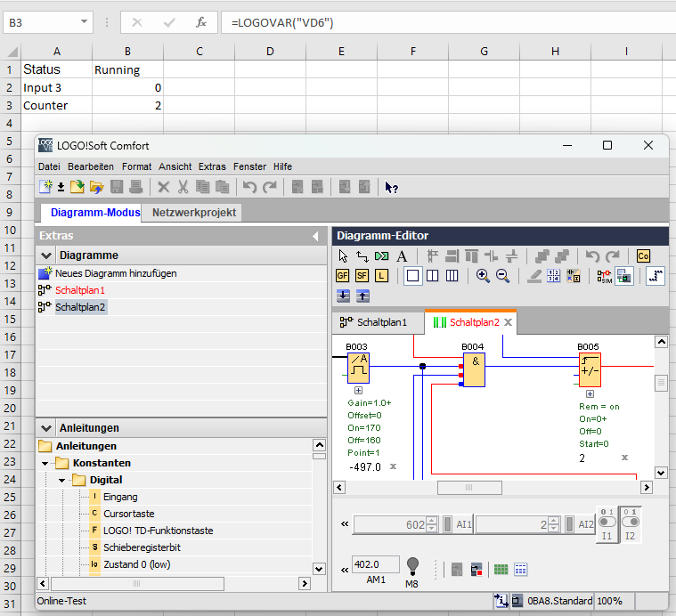Toggle the I1 input switch
The width and height of the screenshot is (676, 616).
[607, 522]
